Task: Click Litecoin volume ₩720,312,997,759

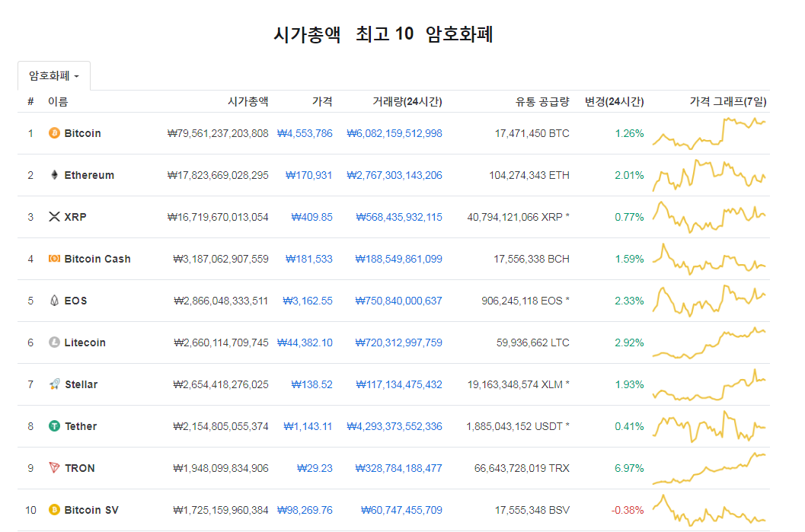Action: [399, 342]
